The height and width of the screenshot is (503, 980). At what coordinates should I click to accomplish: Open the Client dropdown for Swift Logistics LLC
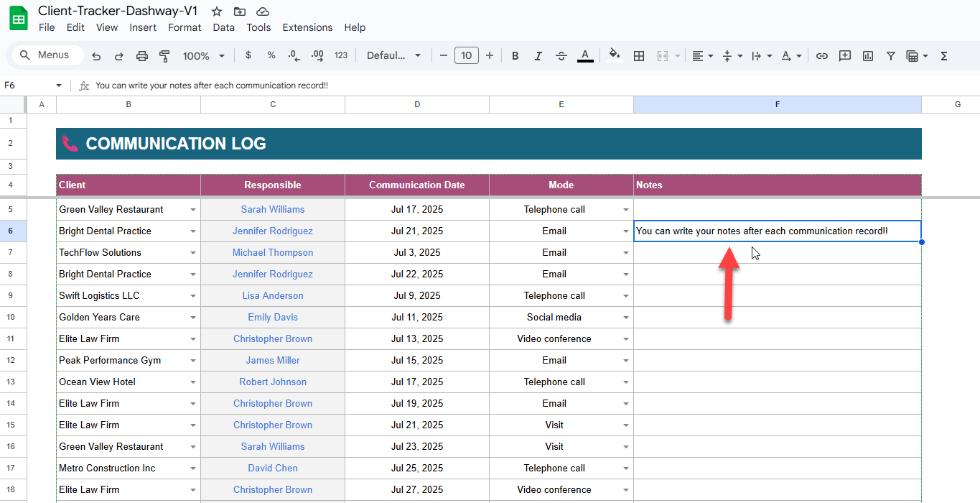click(x=193, y=295)
